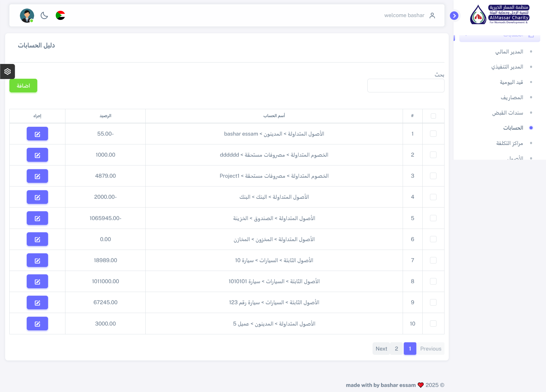
Task: Click edit icon for balance 18989.00 row
Action: [37, 260]
